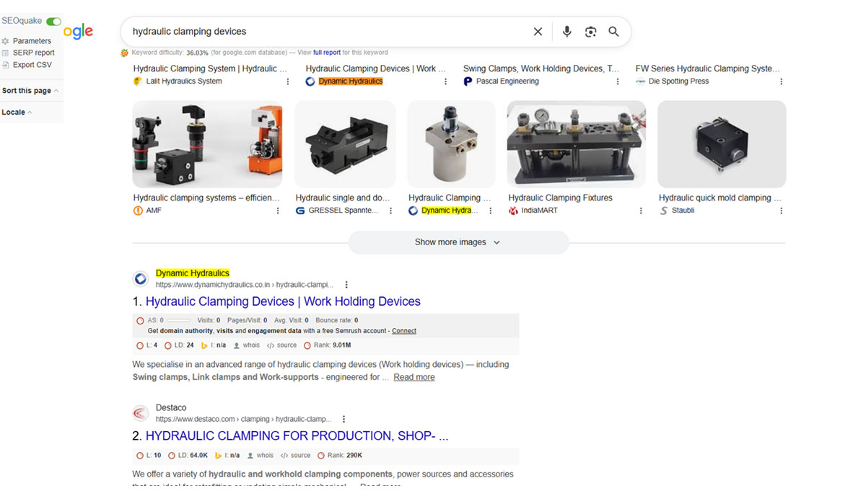Screen dimensions: 866x504
Task: Open options menu for GRESSEL image
Action: (391, 211)
